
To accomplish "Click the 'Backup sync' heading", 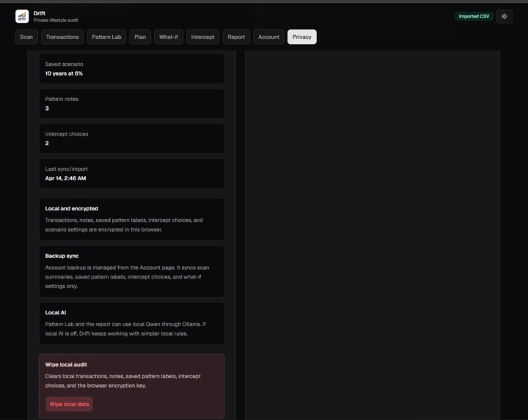I will (62, 256).
